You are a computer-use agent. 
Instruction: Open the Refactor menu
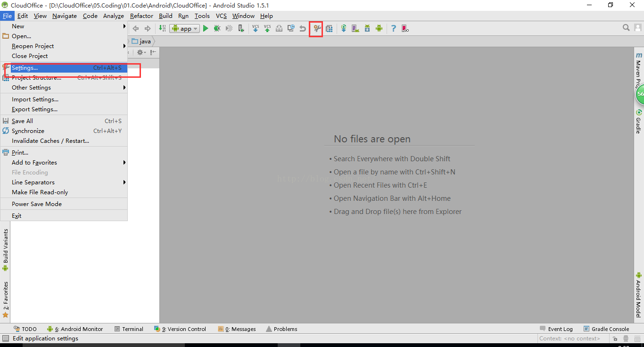141,16
